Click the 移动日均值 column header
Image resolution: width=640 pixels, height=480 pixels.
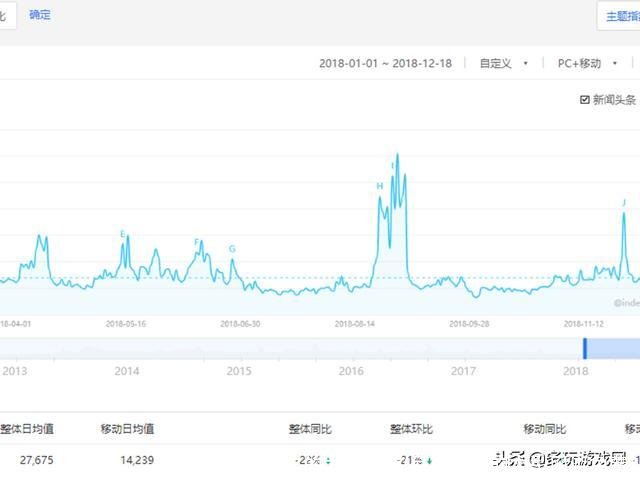tap(127, 429)
